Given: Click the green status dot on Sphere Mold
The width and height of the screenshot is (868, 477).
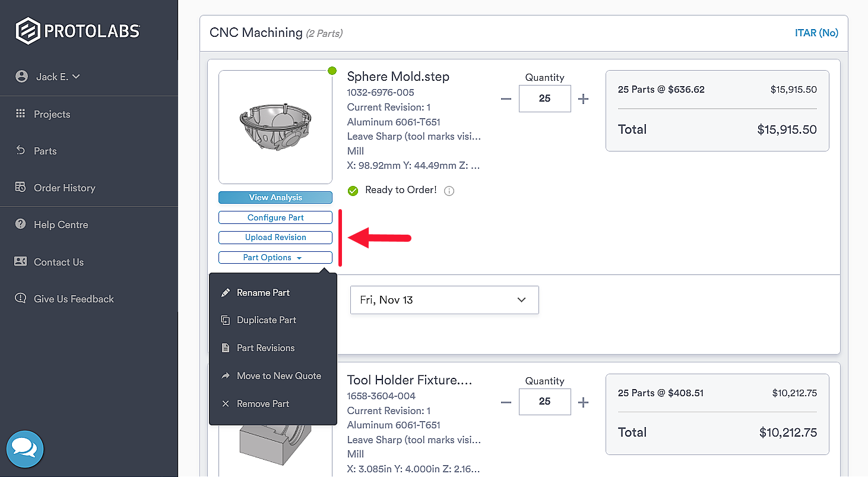Looking at the screenshot, I should 332,71.
